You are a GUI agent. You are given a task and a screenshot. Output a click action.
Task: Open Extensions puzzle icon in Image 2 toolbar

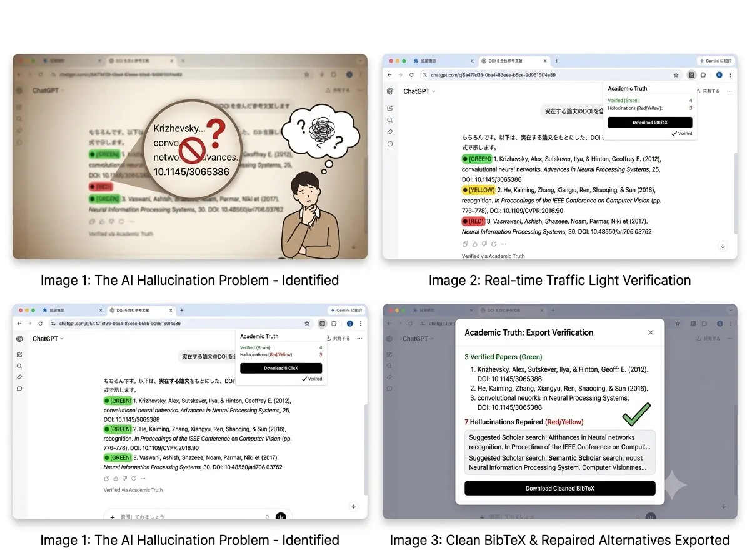703,75
